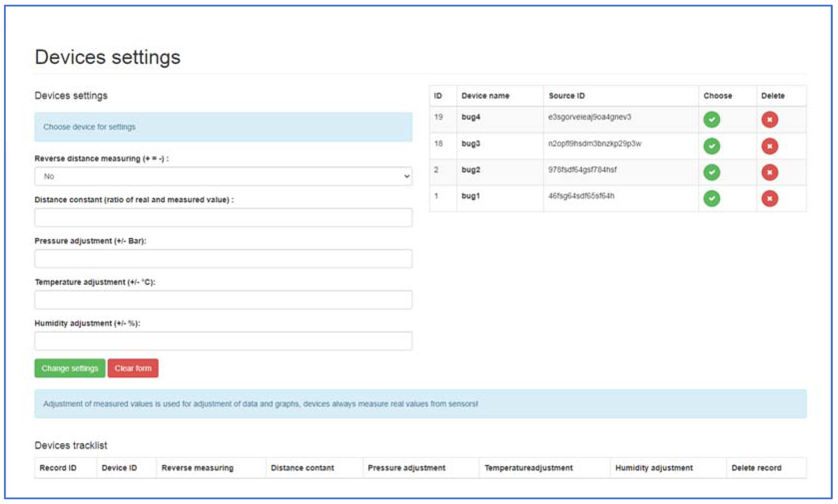
Task: Click the Source ID column header
Action: point(566,96)
